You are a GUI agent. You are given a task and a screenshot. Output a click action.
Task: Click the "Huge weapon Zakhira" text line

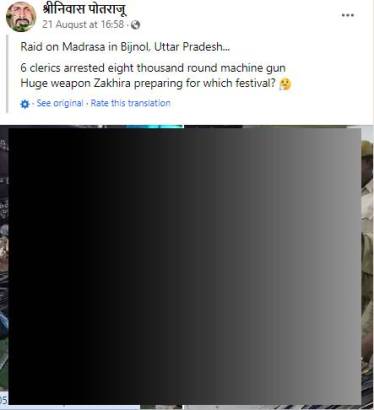148,83
